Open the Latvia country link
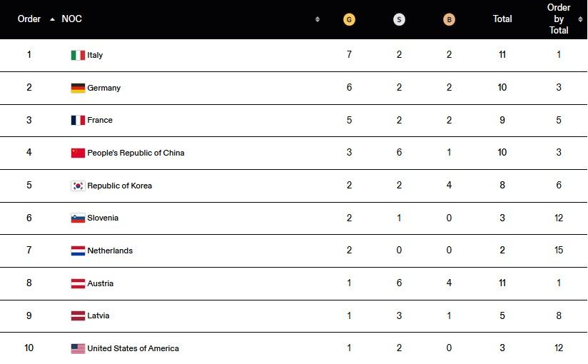588x364 pixels. pos(98,315)
